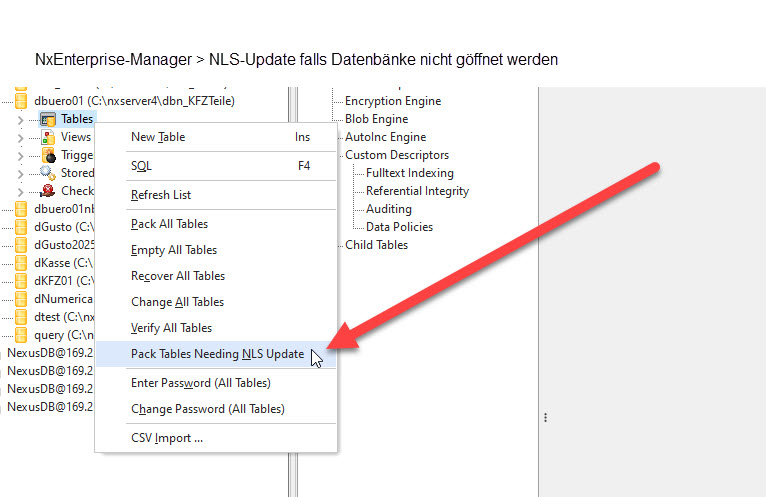Click the dtest database icon

pos(21,317)
